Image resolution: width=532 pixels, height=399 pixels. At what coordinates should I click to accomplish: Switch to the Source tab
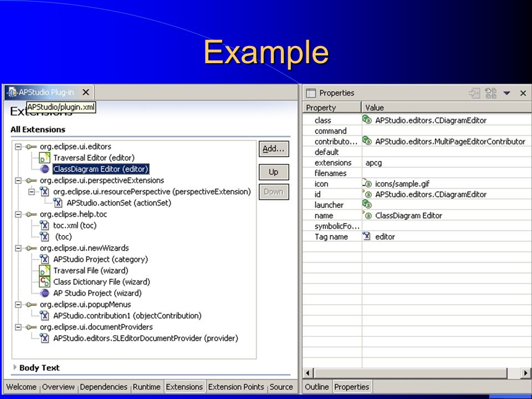point(282,387)
